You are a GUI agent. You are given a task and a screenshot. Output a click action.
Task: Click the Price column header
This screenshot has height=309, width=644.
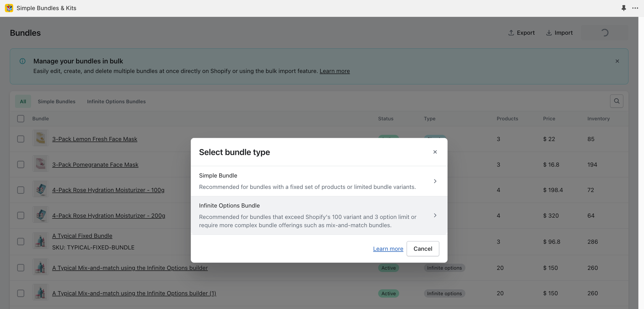pos(549,119)
